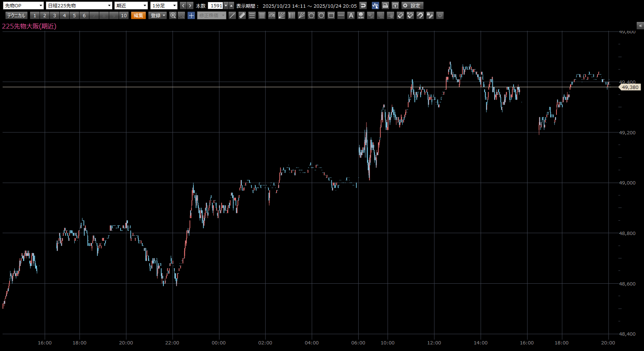Click the 本数 bar count input field
The width and height of the screenshot is (644, 351).
click(x=216, y=5)
